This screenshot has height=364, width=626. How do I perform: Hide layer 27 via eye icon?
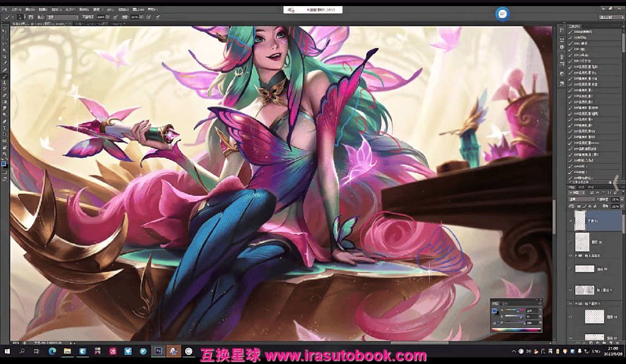click(x=570, y=338)
